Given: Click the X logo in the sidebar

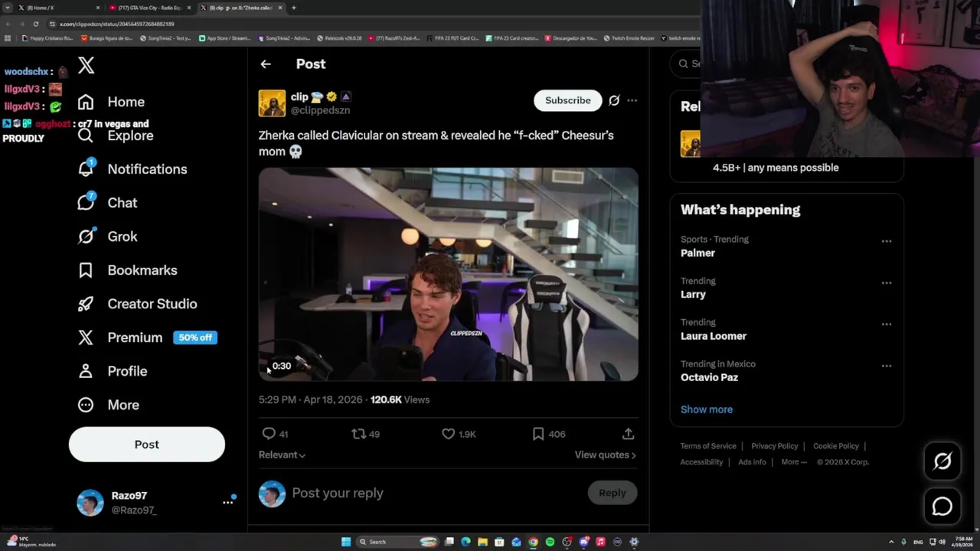Looking at the screenshot, I should click(x=87, y=66).
